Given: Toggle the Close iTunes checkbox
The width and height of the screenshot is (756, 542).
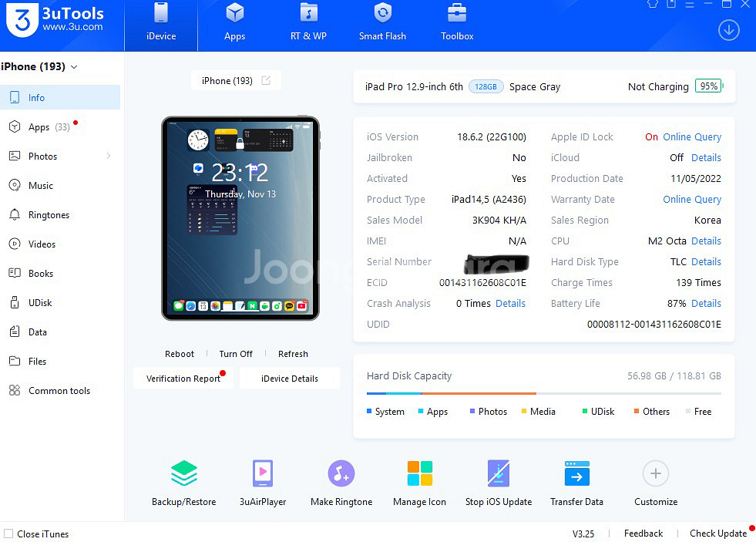Looking at the screenshot, I should click(8, 534).
